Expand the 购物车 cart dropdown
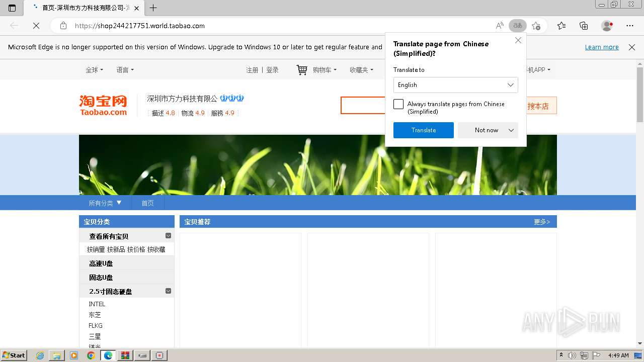Screen dimensions: 644x362 coord(325,70)
